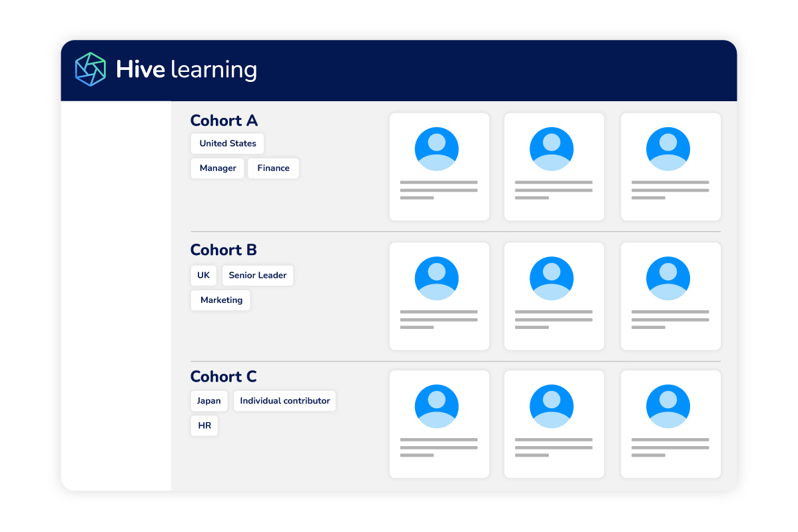Click second member avatar in Cohort A
The height and width of the screenshot is (532, 798).
(x=552, y=149)
